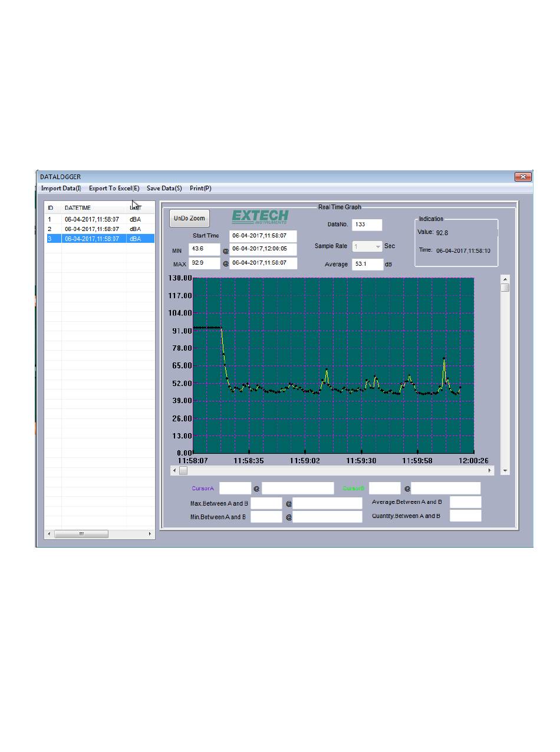Click the Save Data menu item

(x=164, y=189)
